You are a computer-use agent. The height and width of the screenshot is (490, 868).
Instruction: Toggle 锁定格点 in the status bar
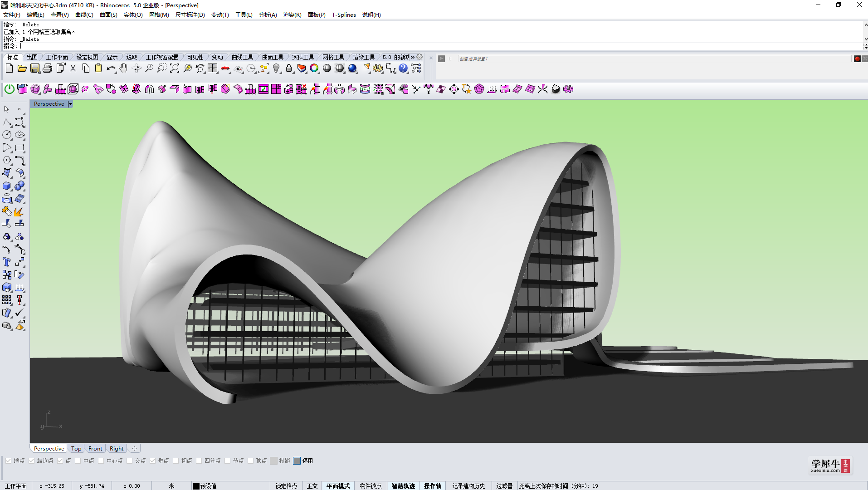286,486
